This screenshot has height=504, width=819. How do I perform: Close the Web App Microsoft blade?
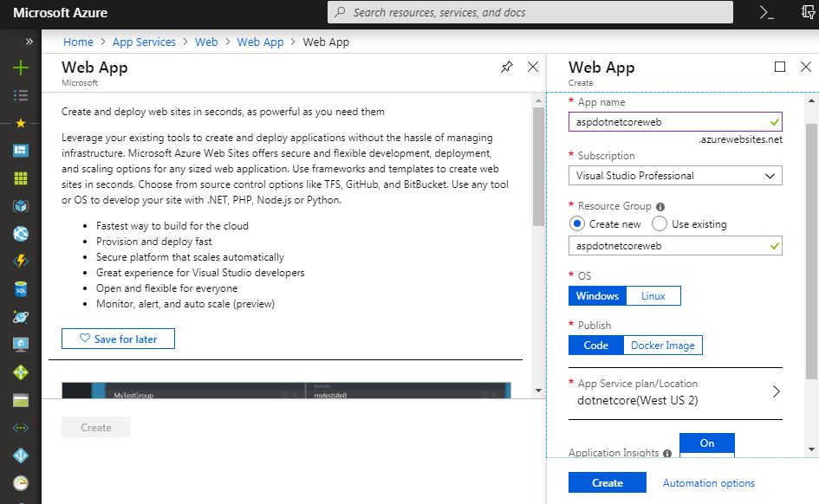[x=533, y=67]
